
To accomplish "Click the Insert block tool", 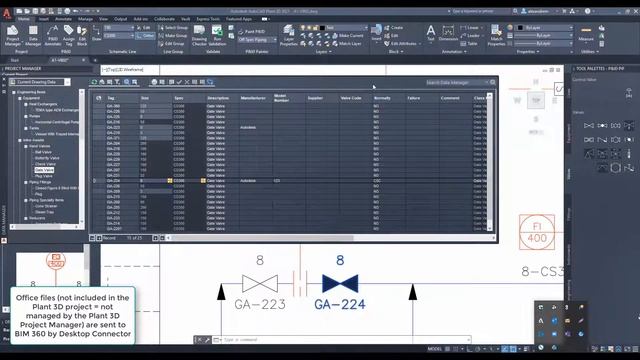I will [x=376, y=33].
